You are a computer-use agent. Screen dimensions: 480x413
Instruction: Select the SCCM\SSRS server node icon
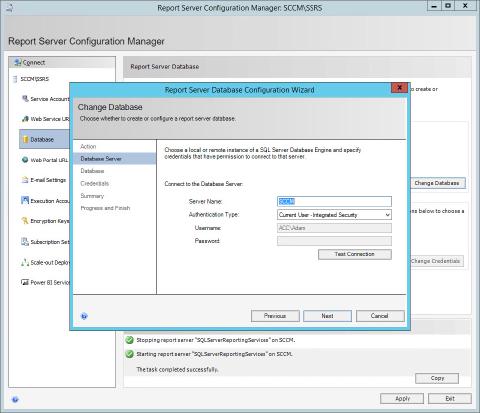coord(15,79)
